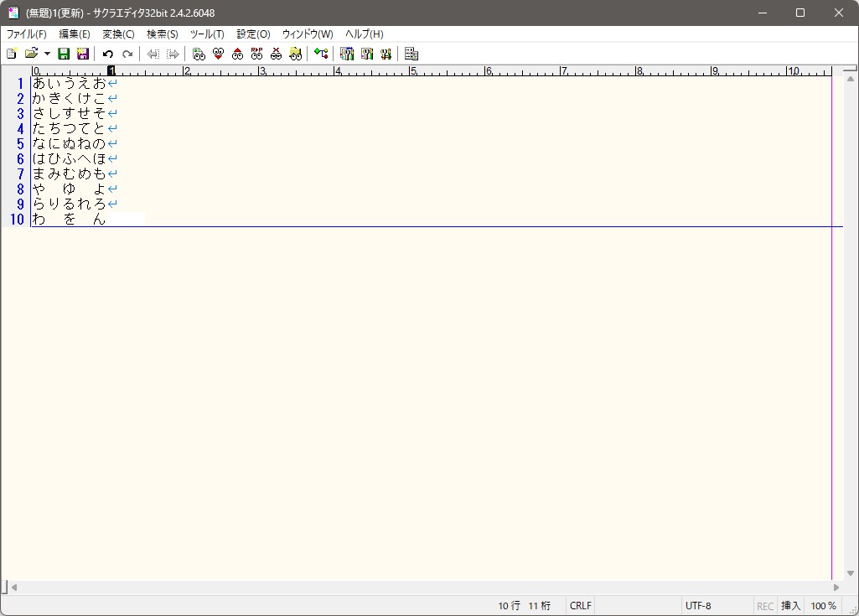Click the 100 % zoom indicator
This screenshot has height=616, width=859.
click(823, 606)
